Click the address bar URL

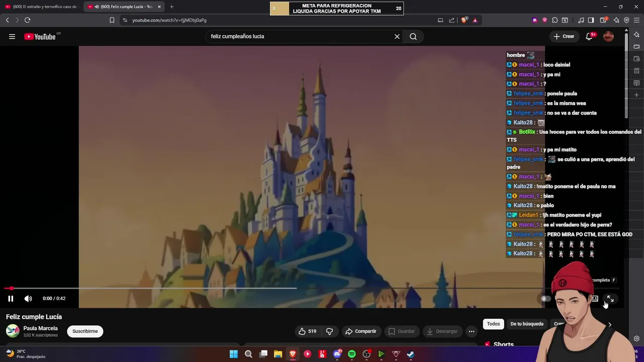pos(170,20)
